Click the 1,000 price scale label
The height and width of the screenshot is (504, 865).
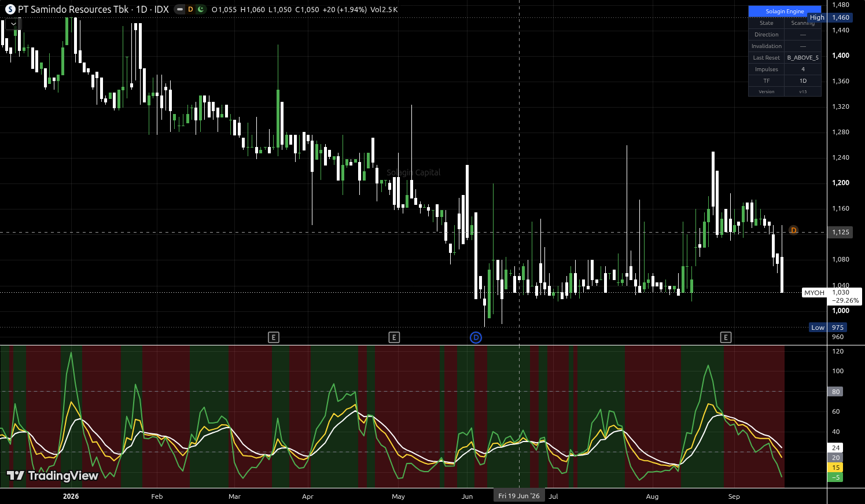point(841,311)
